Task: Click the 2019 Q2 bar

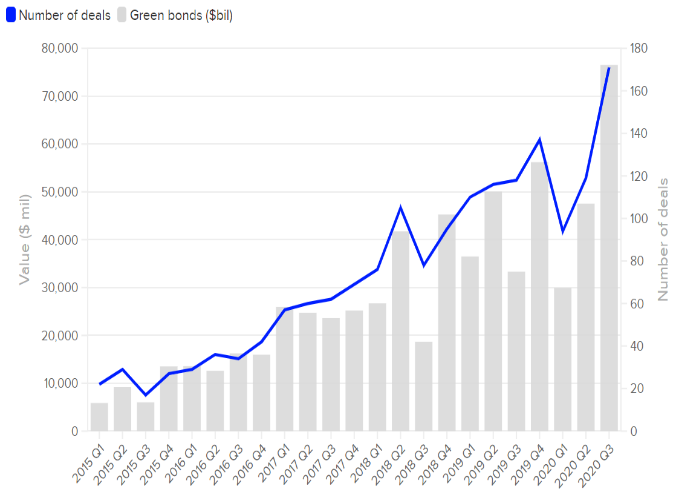Action: click(x=493, y=312)
